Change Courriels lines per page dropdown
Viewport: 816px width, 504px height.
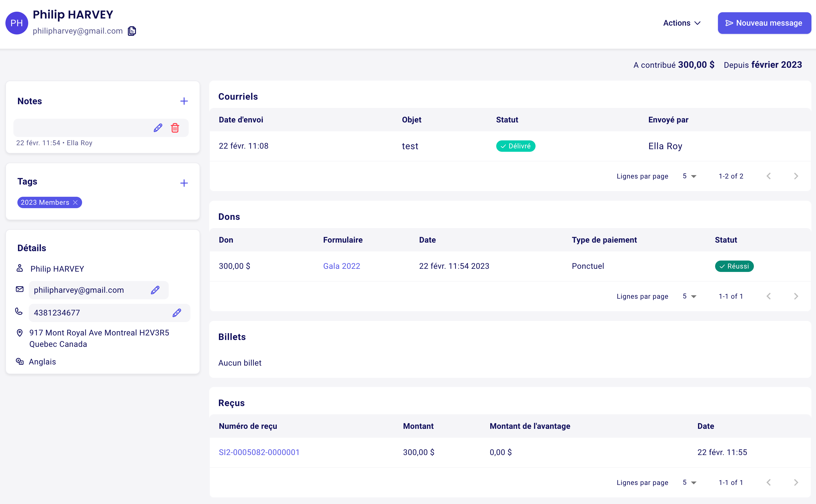click(689, 176)
